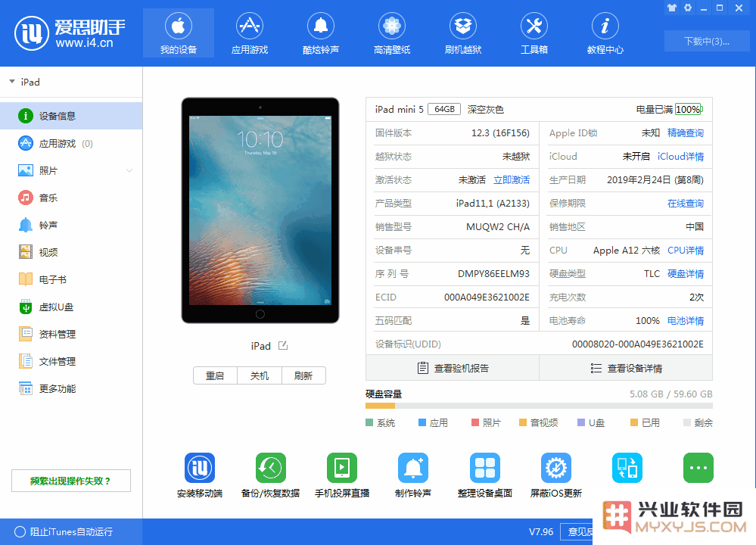The image size is (756, 545).
Task: Click the 64GB capacity badge
Action: click(444, 110)
